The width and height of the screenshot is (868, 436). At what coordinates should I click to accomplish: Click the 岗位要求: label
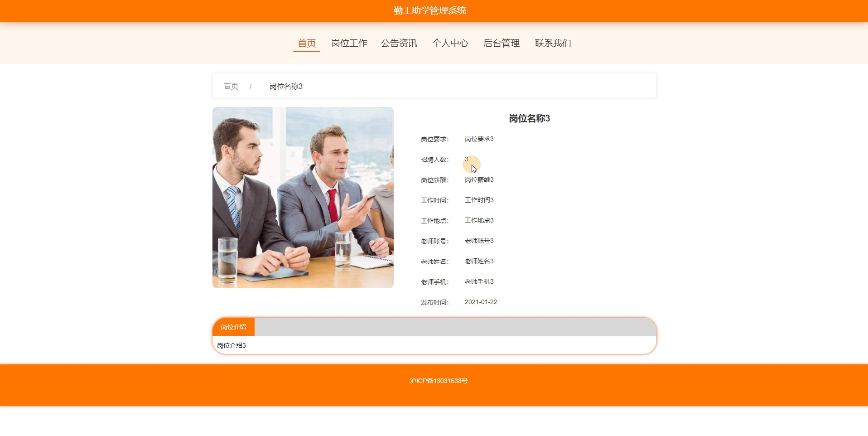click(x=434, y=139)
